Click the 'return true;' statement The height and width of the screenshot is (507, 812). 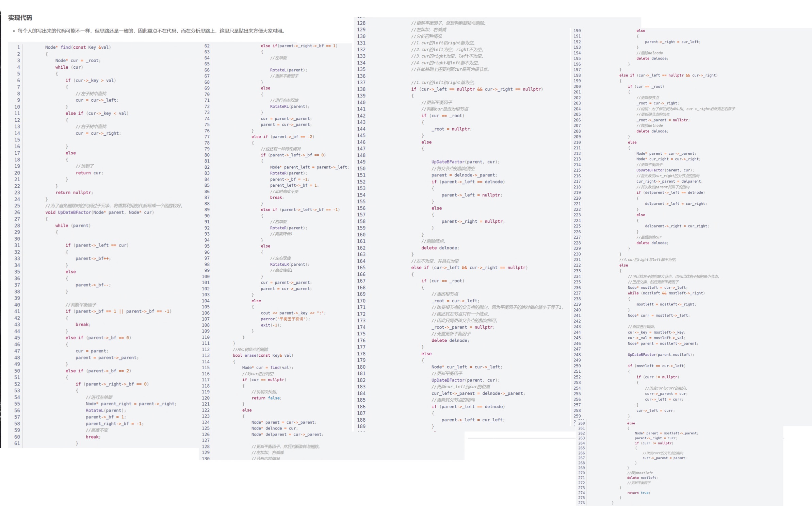pyautogui.click(x=638, y=493)
